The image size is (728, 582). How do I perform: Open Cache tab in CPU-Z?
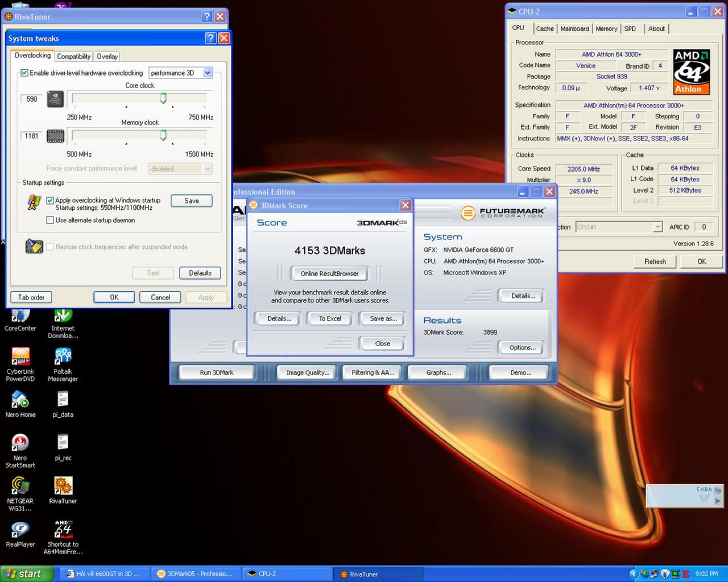[545, 28]
